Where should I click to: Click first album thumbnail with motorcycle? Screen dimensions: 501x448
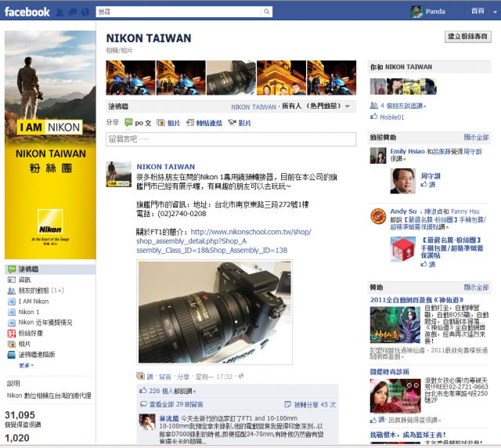[131, 78]
